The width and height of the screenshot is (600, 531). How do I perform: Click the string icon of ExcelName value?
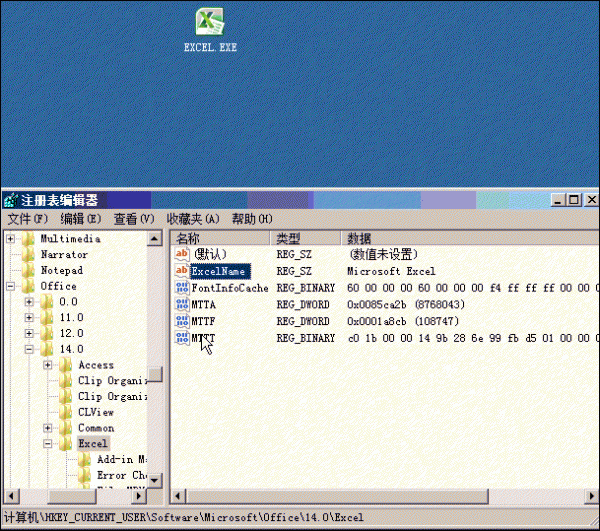tap(182, 271)
